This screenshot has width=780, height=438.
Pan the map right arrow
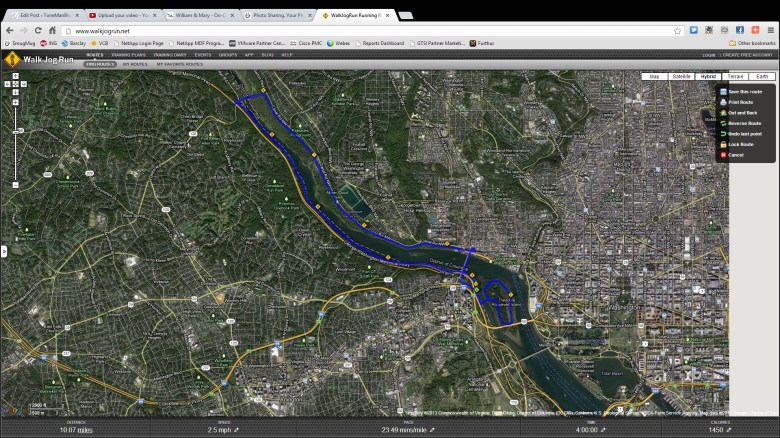pyautogui.click(x=23, y=84)
